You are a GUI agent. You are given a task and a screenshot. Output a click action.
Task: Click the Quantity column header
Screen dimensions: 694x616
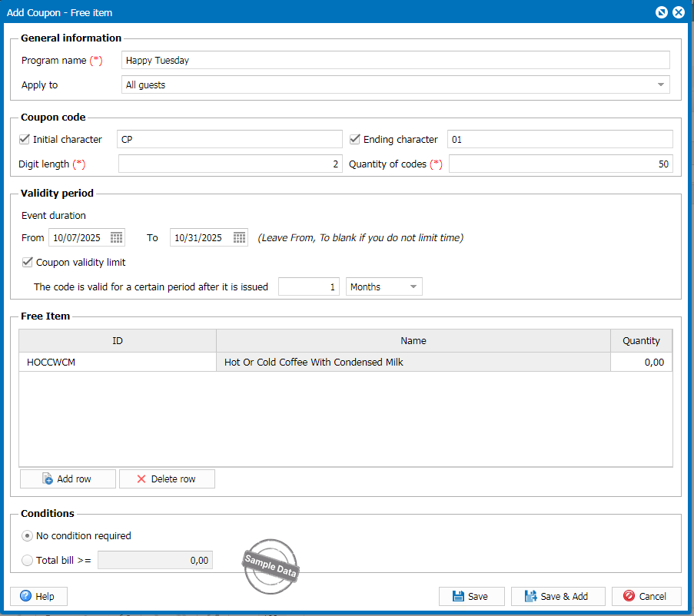click(641, 340)
